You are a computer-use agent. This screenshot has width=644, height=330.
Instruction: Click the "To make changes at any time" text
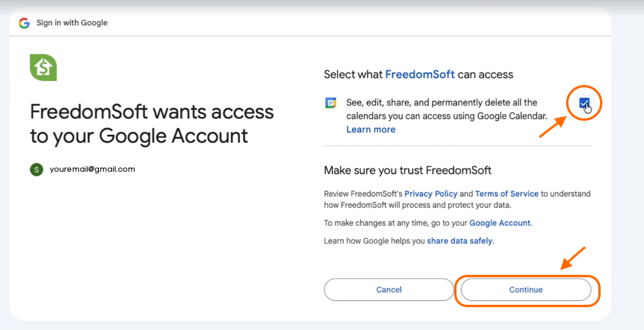(396, 223)
